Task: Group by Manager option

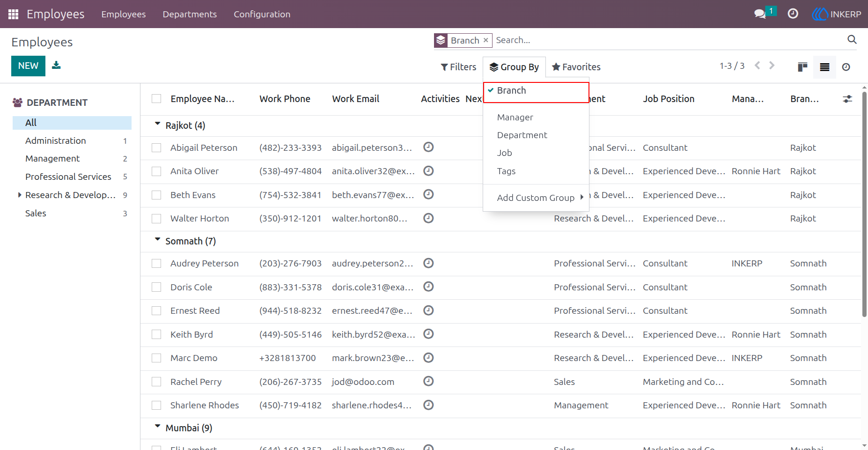Action: pyautogui.click(x=536, y=117)
